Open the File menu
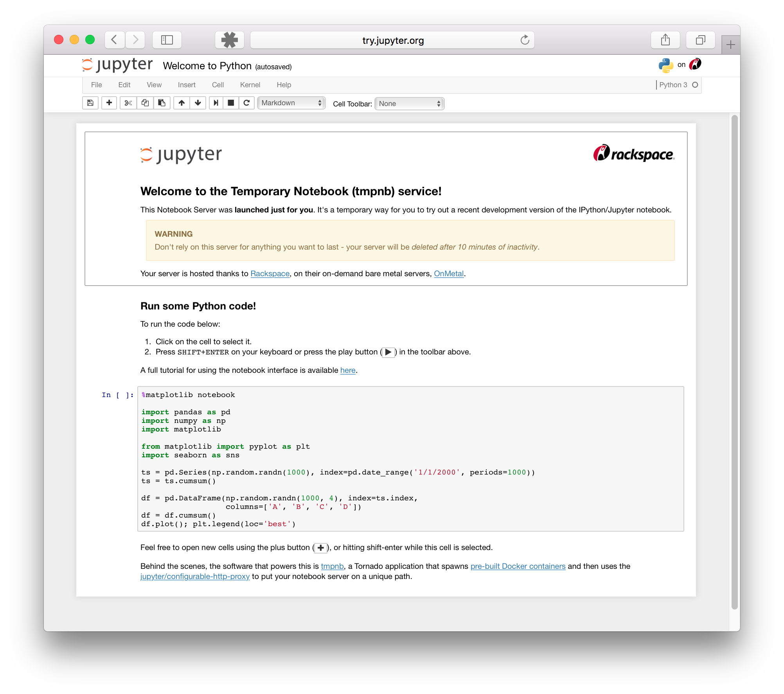 click(96, 85)
